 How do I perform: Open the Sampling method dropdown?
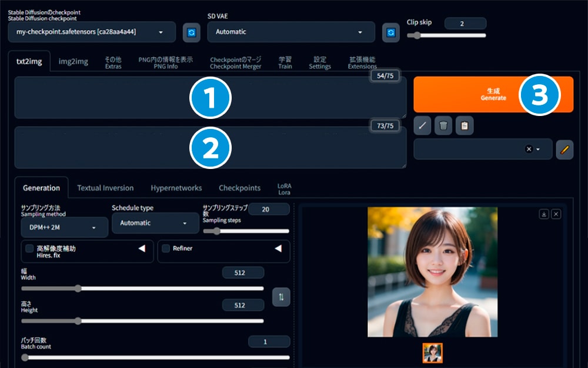(64, 227)
